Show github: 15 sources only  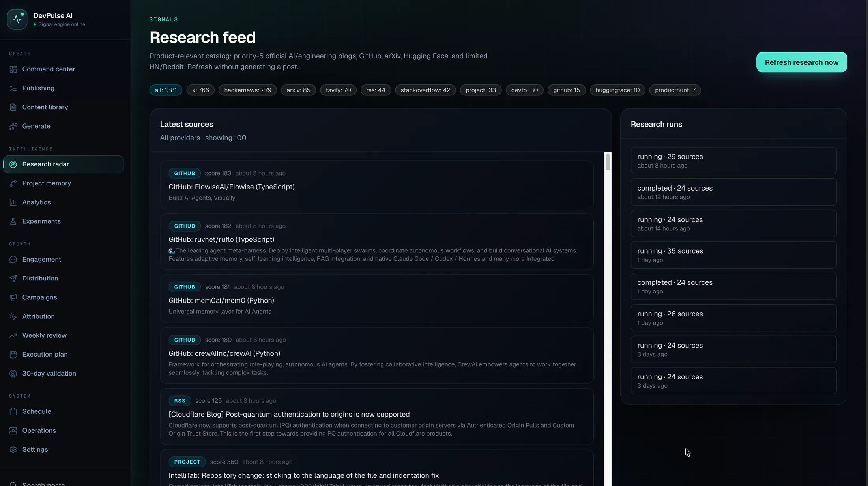[x=567, y=90]
